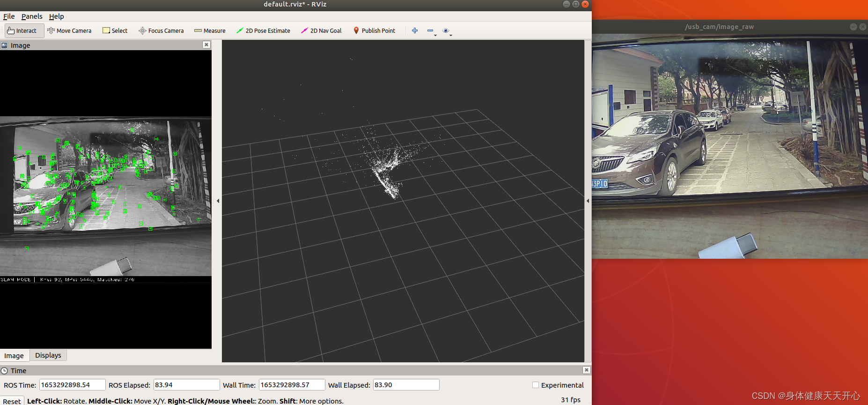Minimize the RViz window
The width and height of the screenshot is (868, 405).
[x=566, y=4]
